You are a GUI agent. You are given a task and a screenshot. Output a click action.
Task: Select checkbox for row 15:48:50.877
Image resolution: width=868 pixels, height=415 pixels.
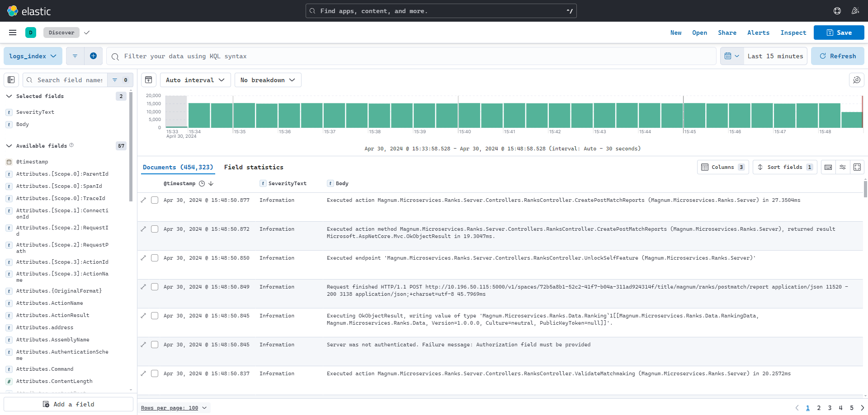coord(155,200)
